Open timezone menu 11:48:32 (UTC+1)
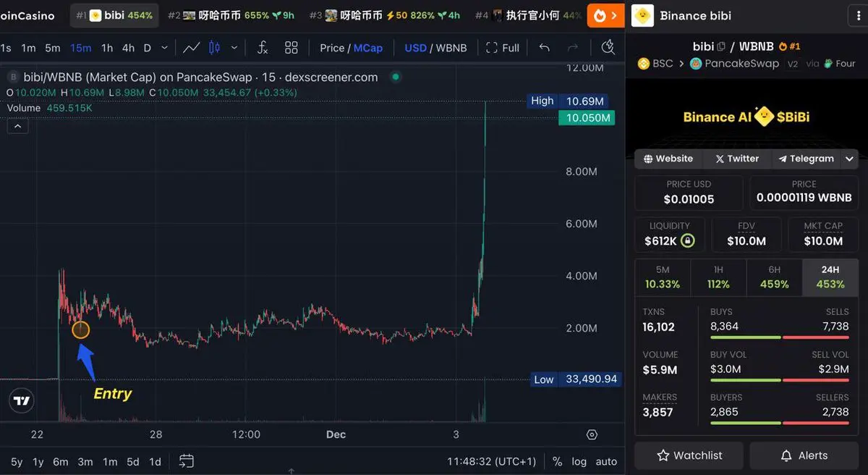Screen dimensions: 868x475 [x=492, y=461]
